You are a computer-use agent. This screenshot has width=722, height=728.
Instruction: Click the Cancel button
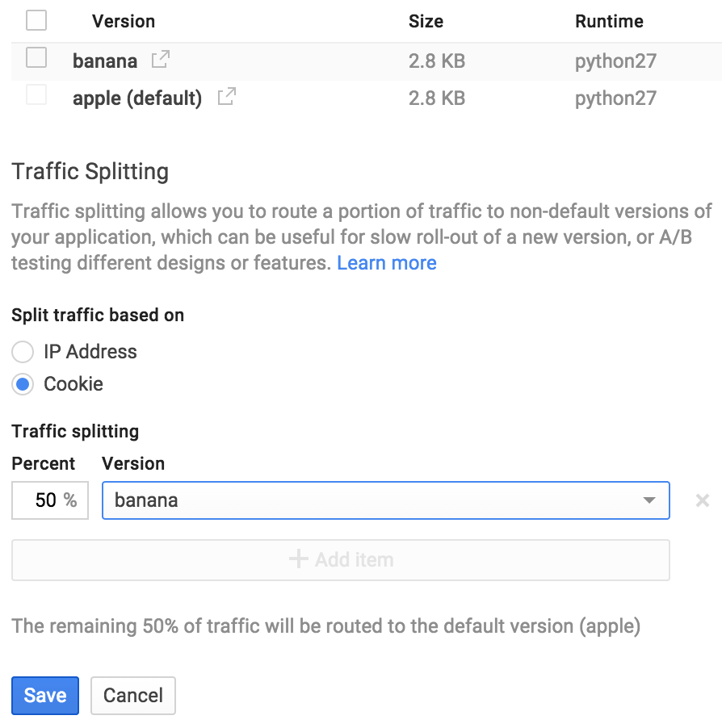[132, 695]
